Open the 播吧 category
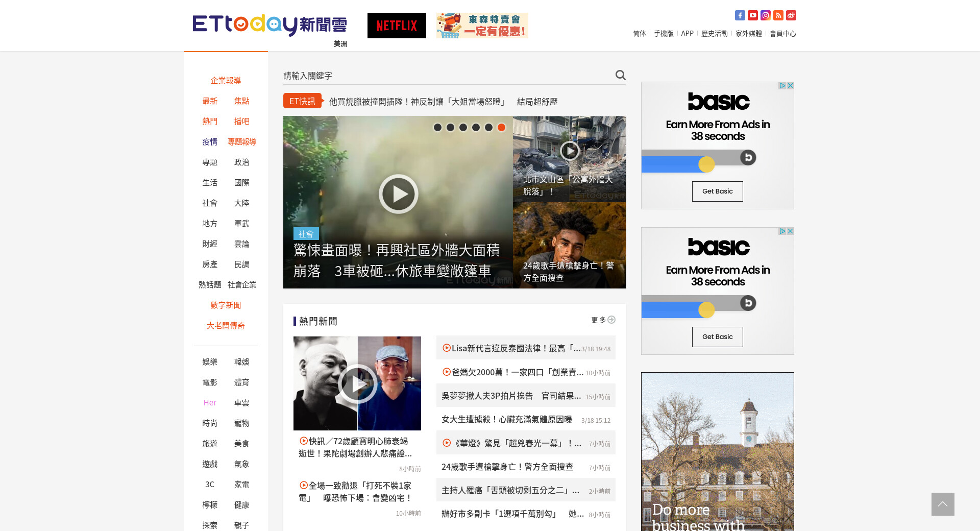Screen dimensions: 980x531 coord(242,122)
